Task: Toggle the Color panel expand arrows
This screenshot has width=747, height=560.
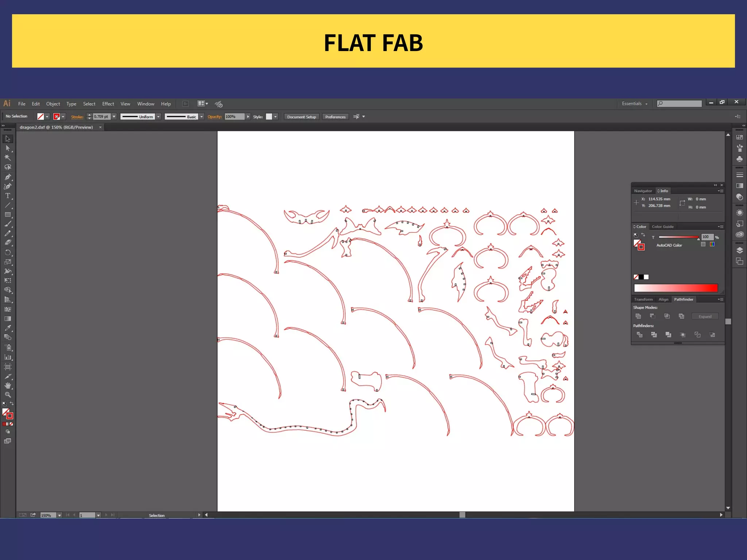Action: coord(634,227)
